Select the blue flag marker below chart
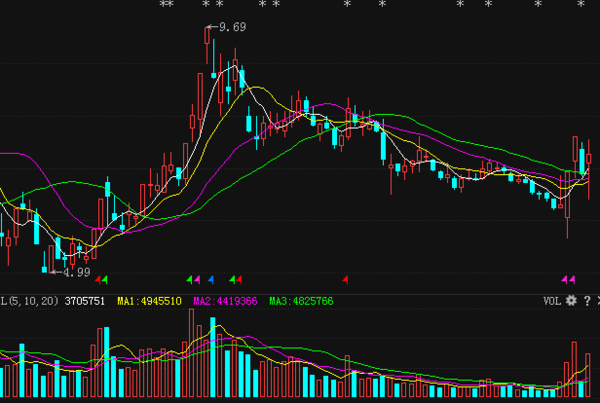The image size is (600, 403). (x=210, y=280)
